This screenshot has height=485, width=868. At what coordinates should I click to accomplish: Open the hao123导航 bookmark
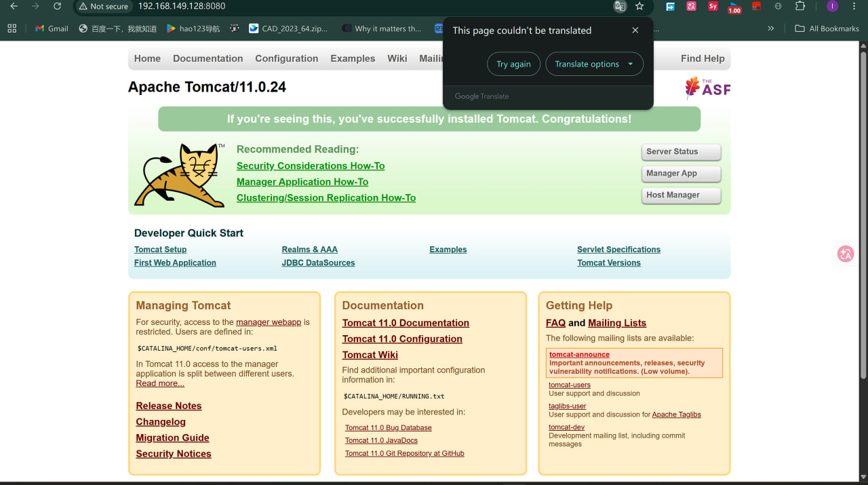point(193,28)
